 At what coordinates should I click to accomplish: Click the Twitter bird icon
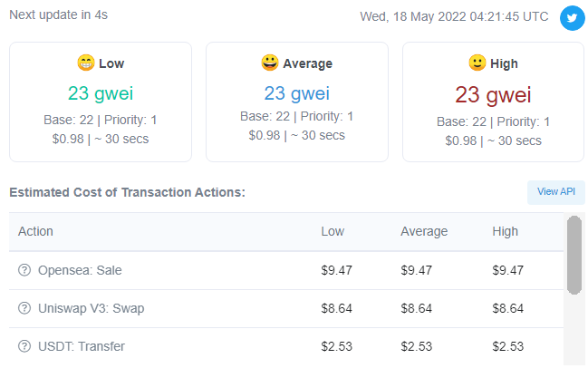click(572, 17)
